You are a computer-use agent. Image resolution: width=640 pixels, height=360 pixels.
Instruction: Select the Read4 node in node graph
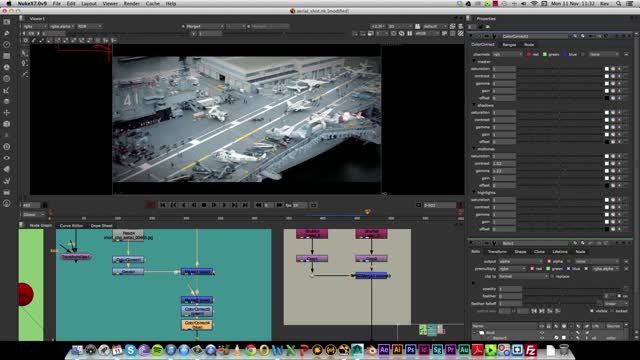click(128, 235)
